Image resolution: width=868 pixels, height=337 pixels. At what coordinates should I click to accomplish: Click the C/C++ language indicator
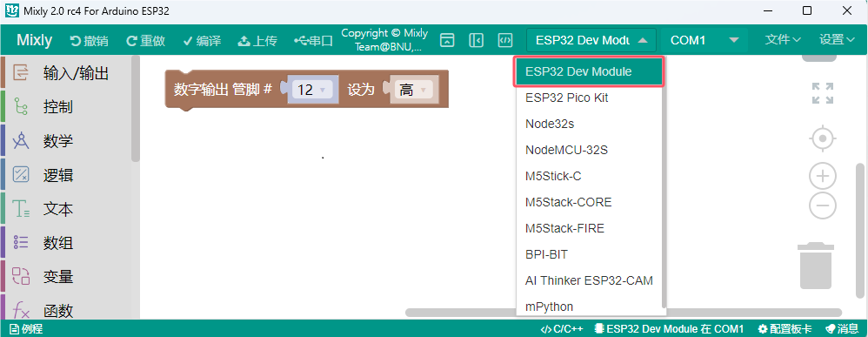coord(562,328)
